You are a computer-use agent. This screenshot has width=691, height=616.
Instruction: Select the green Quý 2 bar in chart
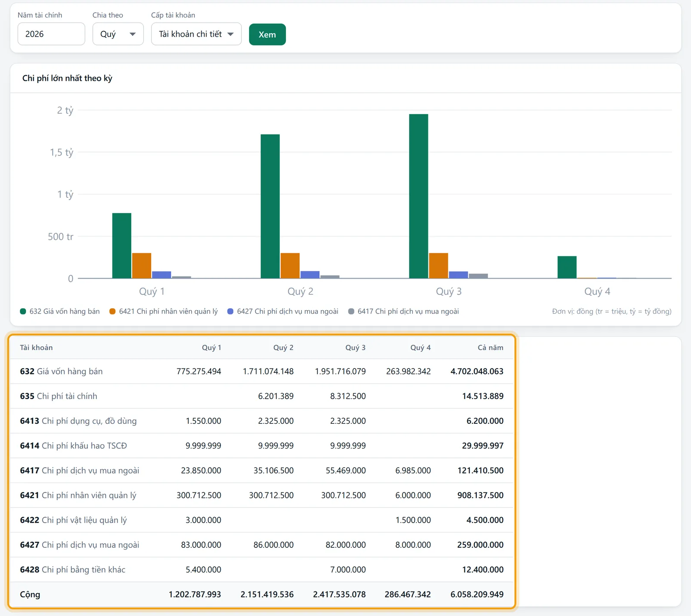[270, 206]
